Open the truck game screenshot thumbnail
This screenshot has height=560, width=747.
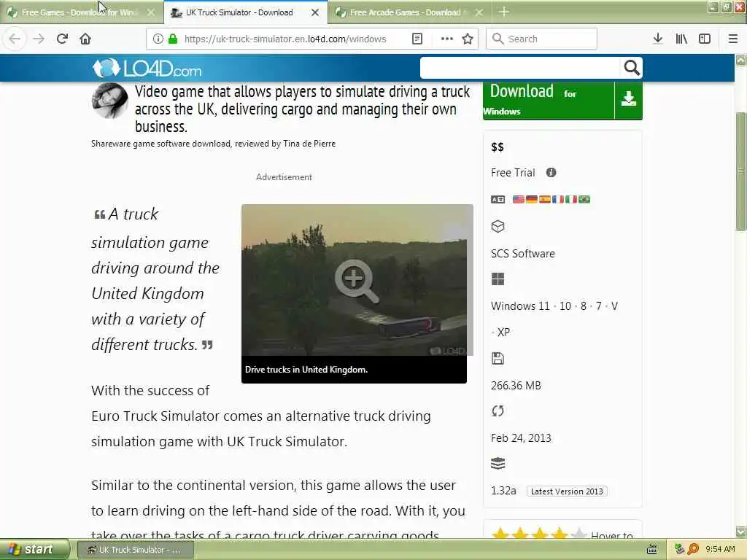354,279
